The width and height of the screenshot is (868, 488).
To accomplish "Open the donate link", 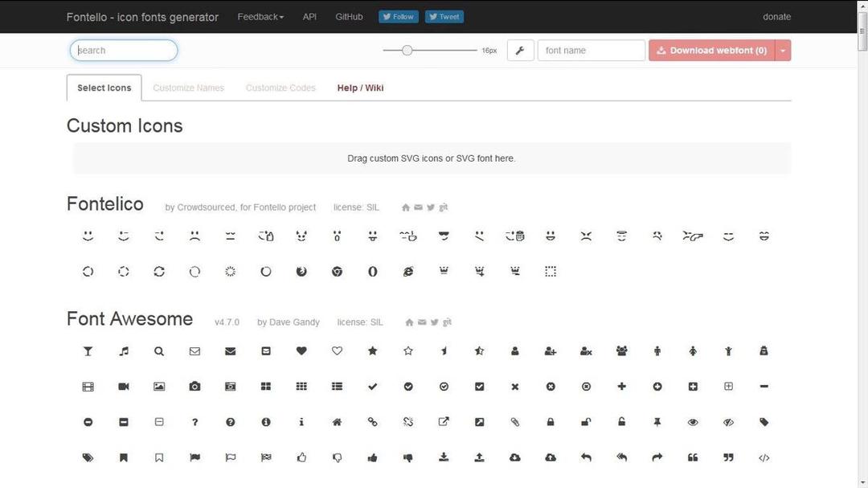I will (776, 17).
